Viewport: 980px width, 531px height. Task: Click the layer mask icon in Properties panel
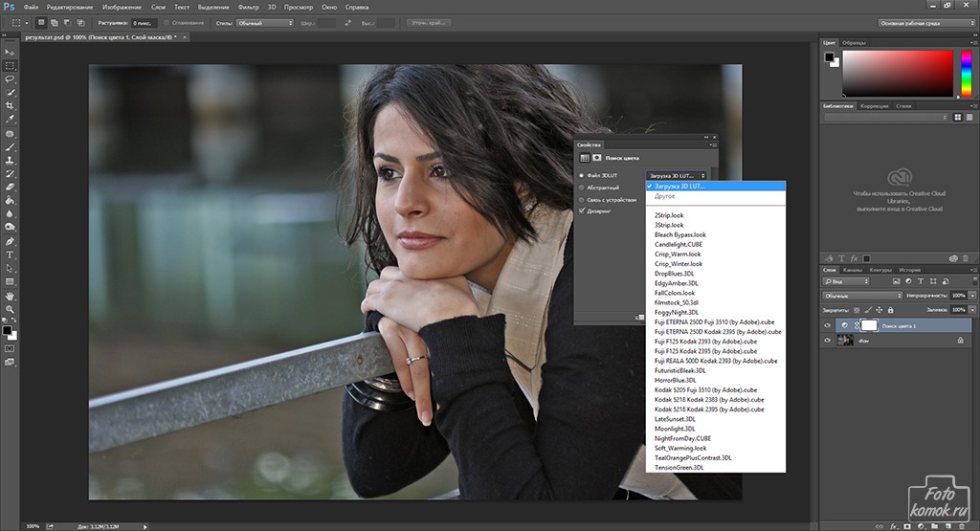pyautogui.click(x=597, y=157)
